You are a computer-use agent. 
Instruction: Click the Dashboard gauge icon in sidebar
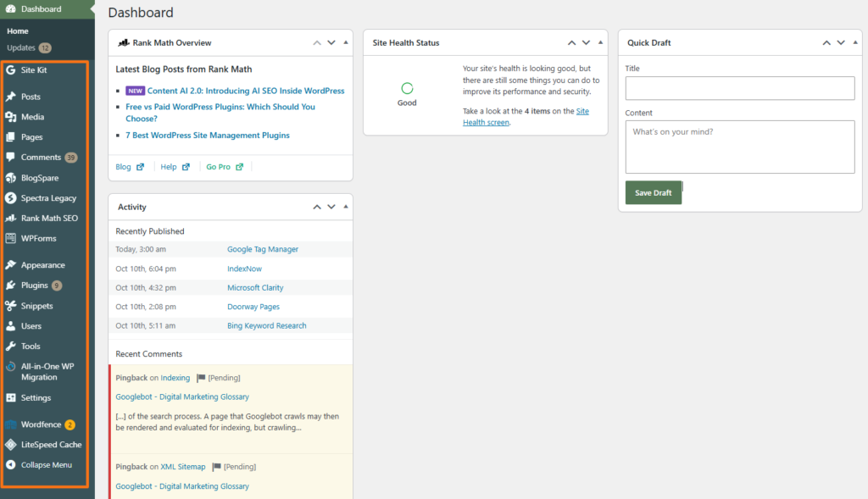[x=10, y=8]
